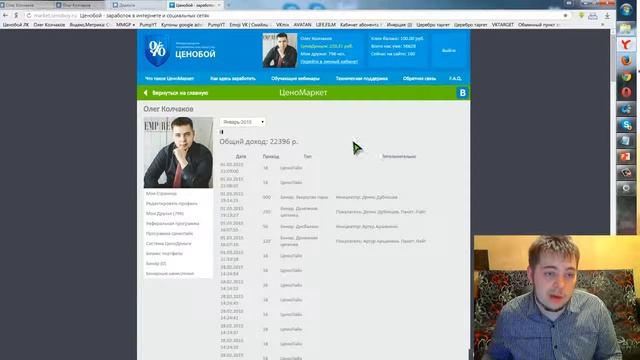Open the Как здесь заработать menu item
Viewport: 640px width, 360px height.
pyautogui.click(x=233, y=78)
